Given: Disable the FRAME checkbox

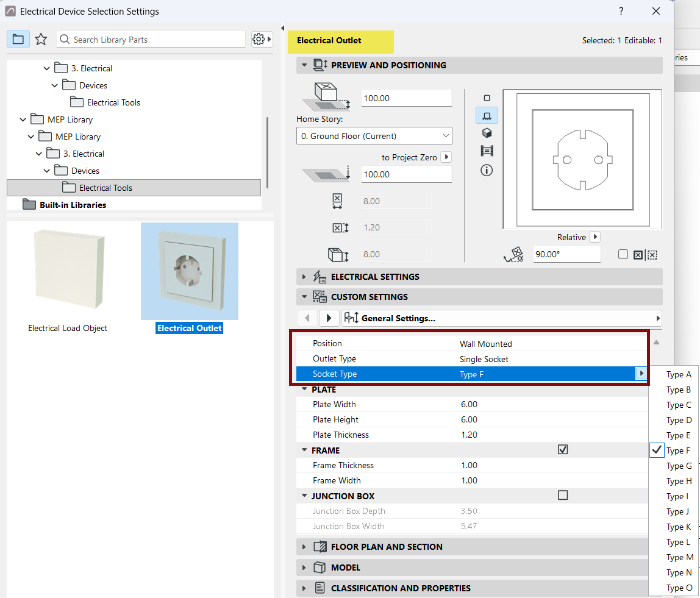Looking at the screenshot, I should pyautogui.click(x=563, y=449).
